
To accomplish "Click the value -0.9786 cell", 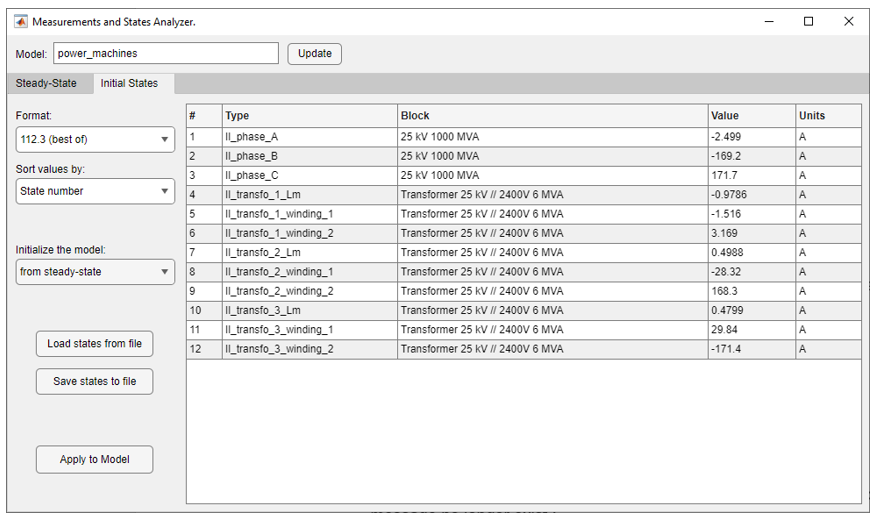I will pyautogui.click(x=752, y=195).
